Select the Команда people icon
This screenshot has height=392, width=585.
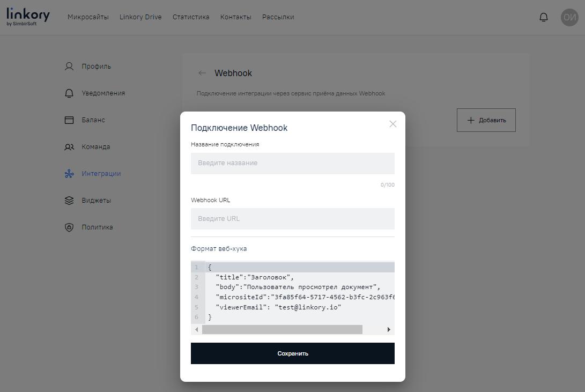point(69,146)
